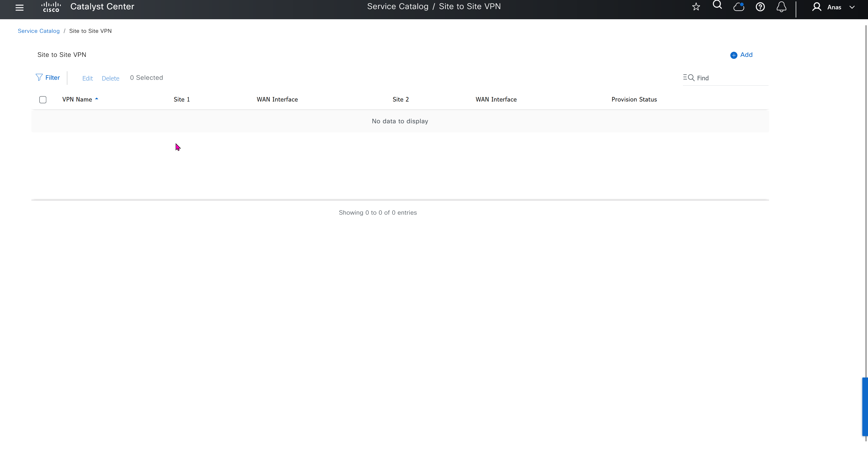Bookmark page with star icon

696,7
